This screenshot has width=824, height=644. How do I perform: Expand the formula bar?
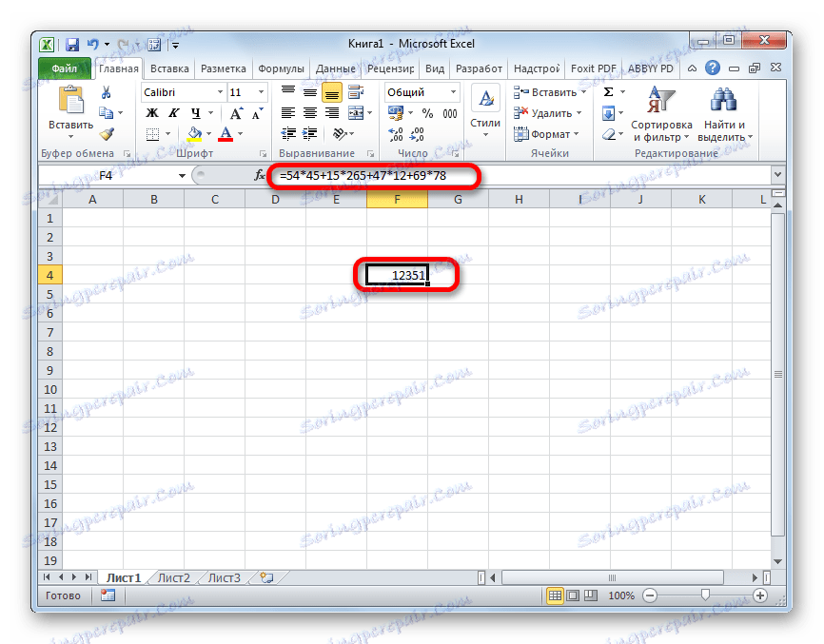[x=777, y=174]
